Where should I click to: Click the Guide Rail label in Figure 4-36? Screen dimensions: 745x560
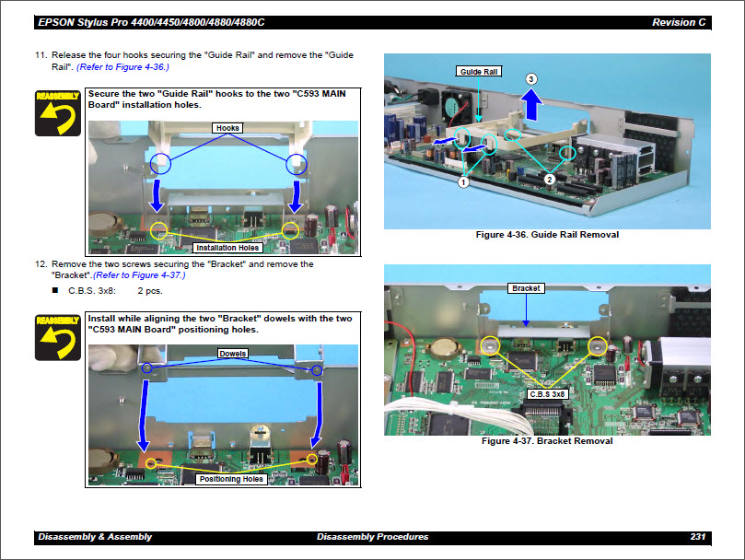479,71
